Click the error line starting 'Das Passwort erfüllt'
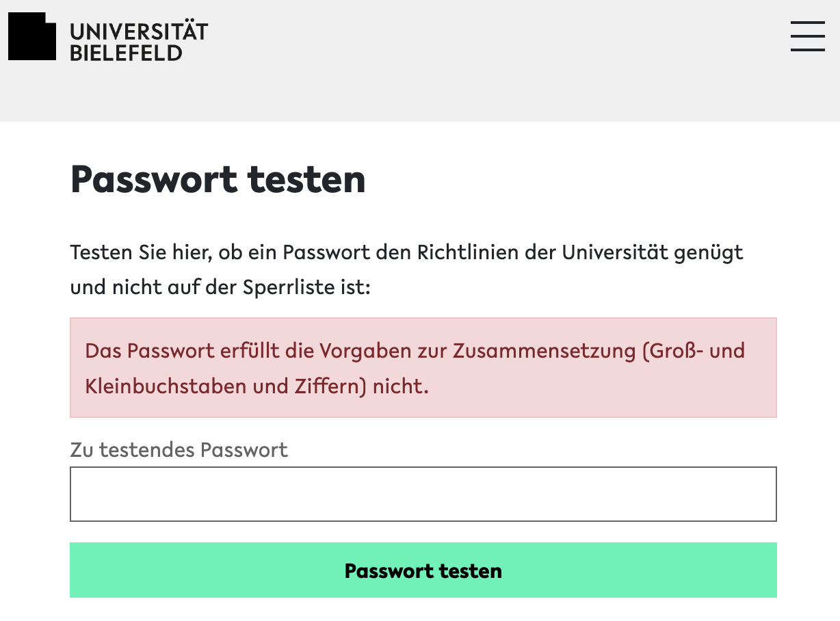 click(x=415, y=351)
